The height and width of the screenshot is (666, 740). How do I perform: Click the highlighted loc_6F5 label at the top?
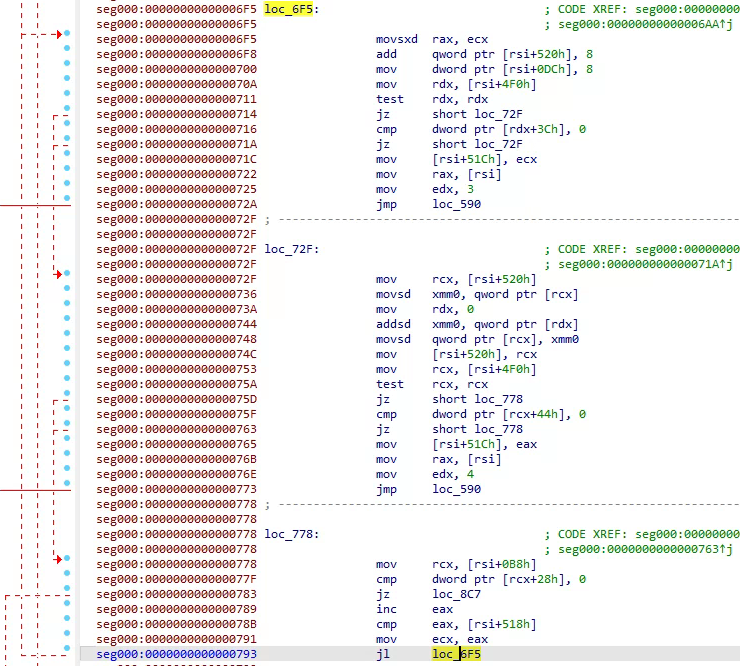tap(287, 9)
